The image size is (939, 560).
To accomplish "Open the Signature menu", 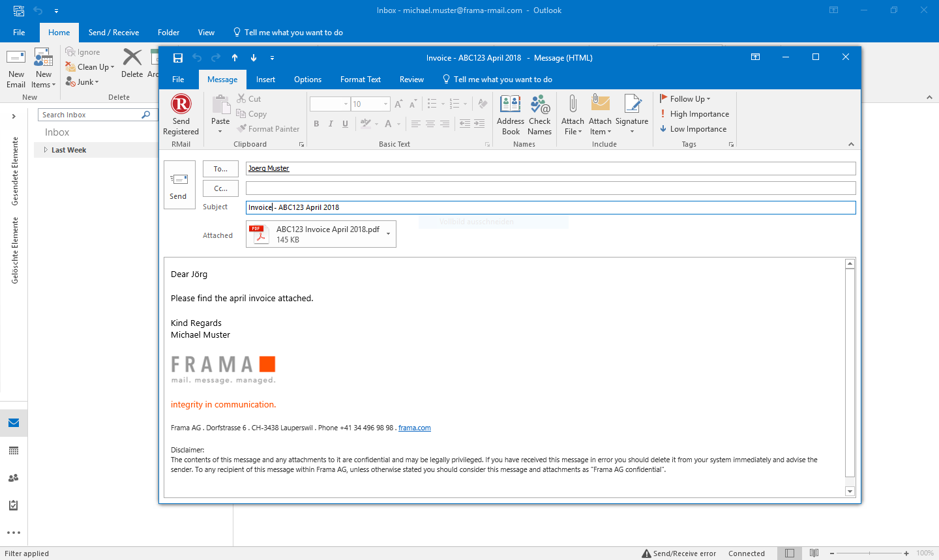I will [x=632, y=115].
